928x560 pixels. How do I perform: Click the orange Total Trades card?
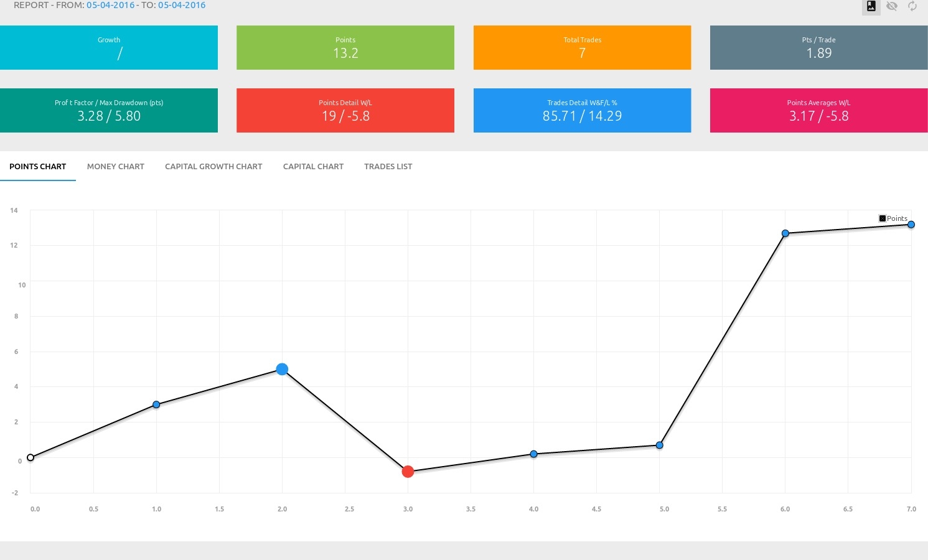583,47
